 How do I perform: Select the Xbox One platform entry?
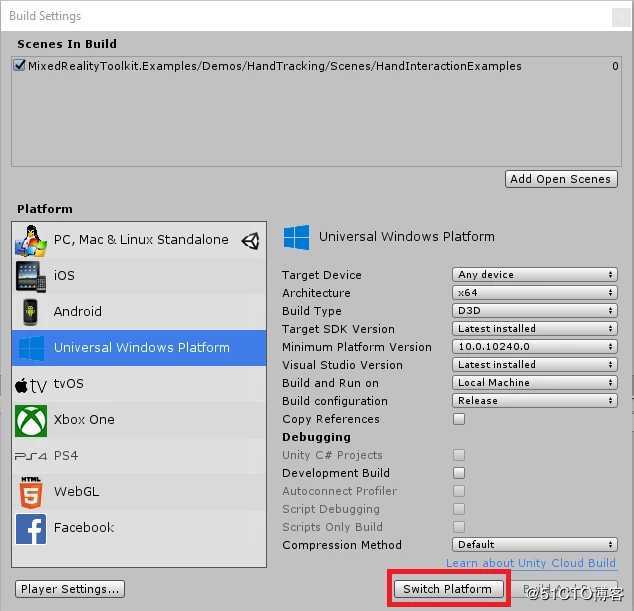click(x=139, y=420)
